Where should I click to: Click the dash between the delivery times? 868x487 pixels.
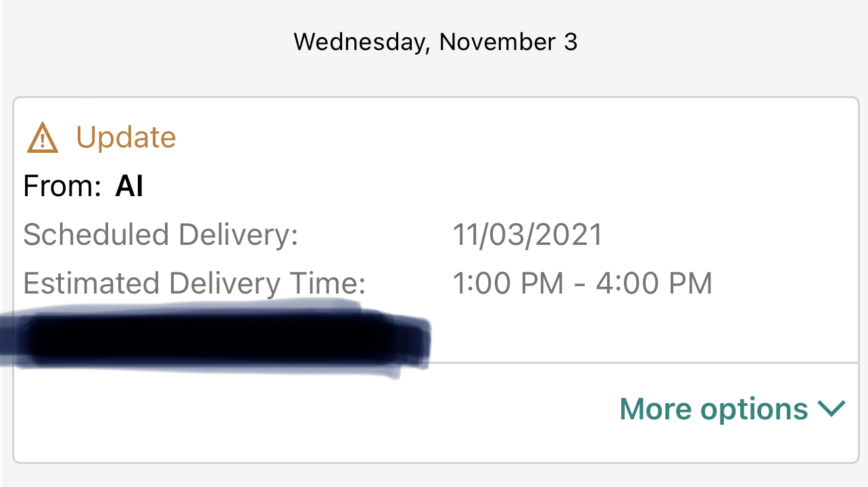(x=579, y=284)
